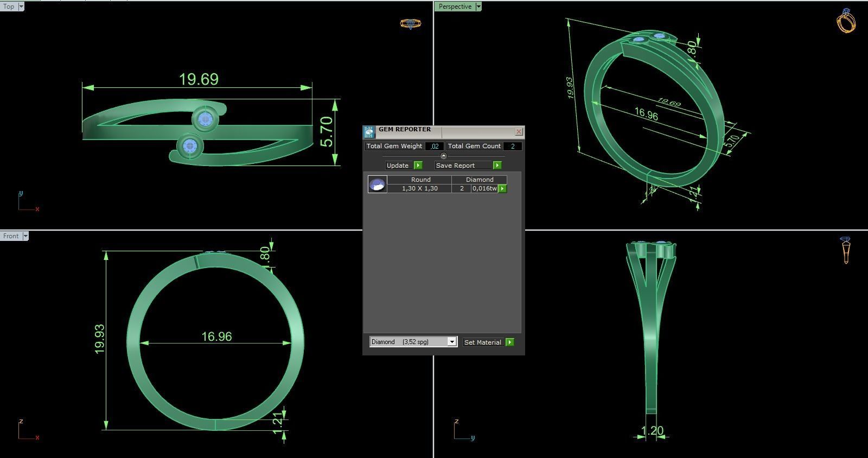The height and width of the screenshot is (458, 868).
Task: Open the Top viewport dropdown arrow
Action: (x=21, y=7)
